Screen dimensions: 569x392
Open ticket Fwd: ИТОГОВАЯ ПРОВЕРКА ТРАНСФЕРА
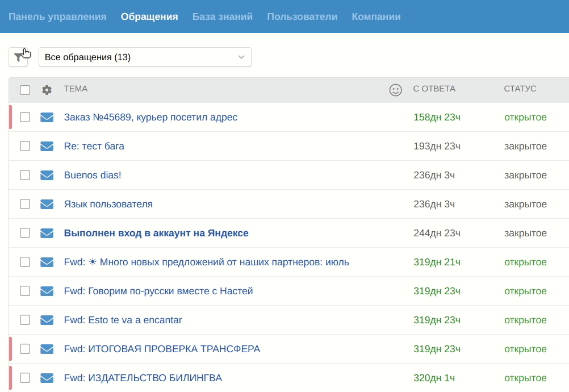tap(162, 349)
